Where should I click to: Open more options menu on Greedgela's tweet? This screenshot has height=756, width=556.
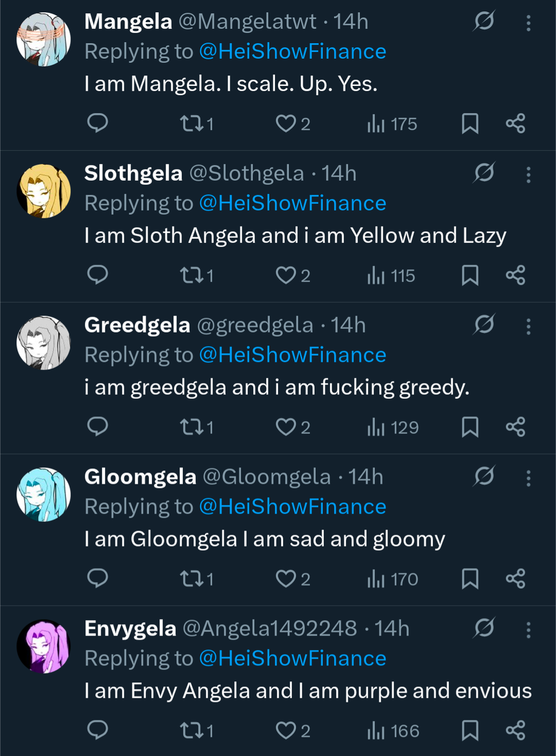pos(528,326)
